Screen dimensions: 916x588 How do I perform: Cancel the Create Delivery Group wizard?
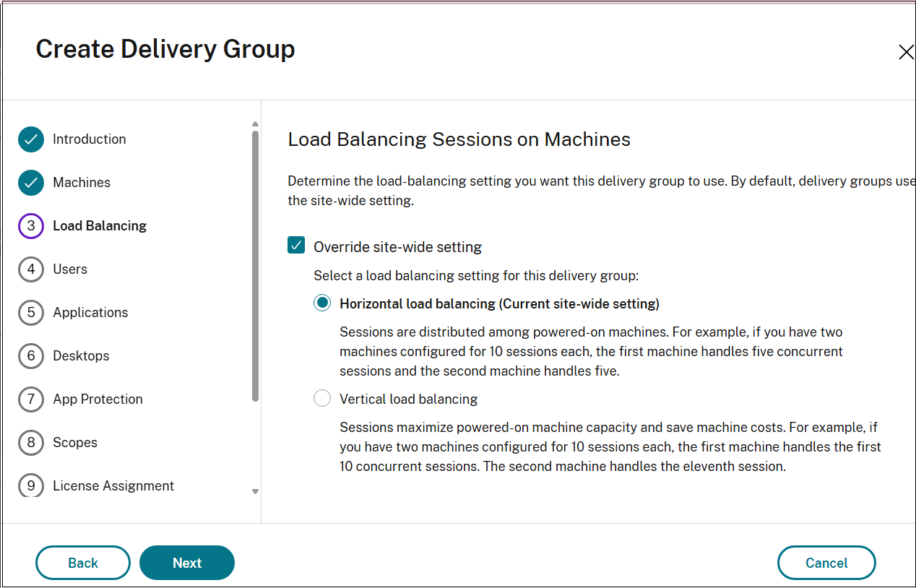[x=826, y=563]
